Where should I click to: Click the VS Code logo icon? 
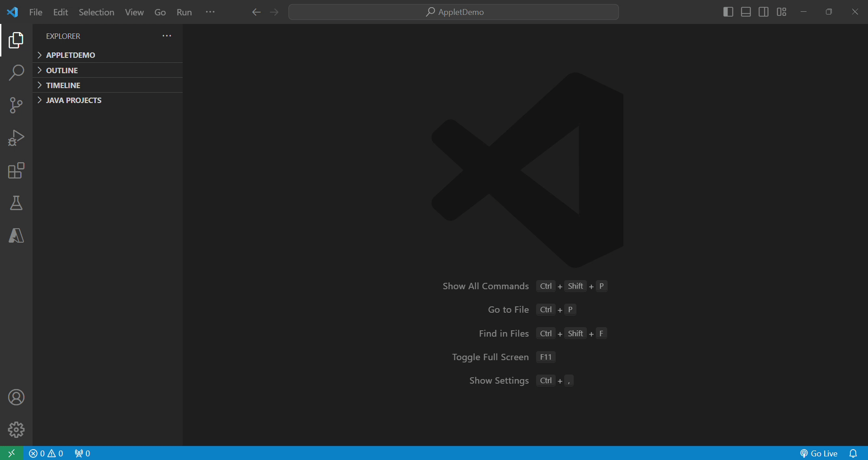[12, 12]
